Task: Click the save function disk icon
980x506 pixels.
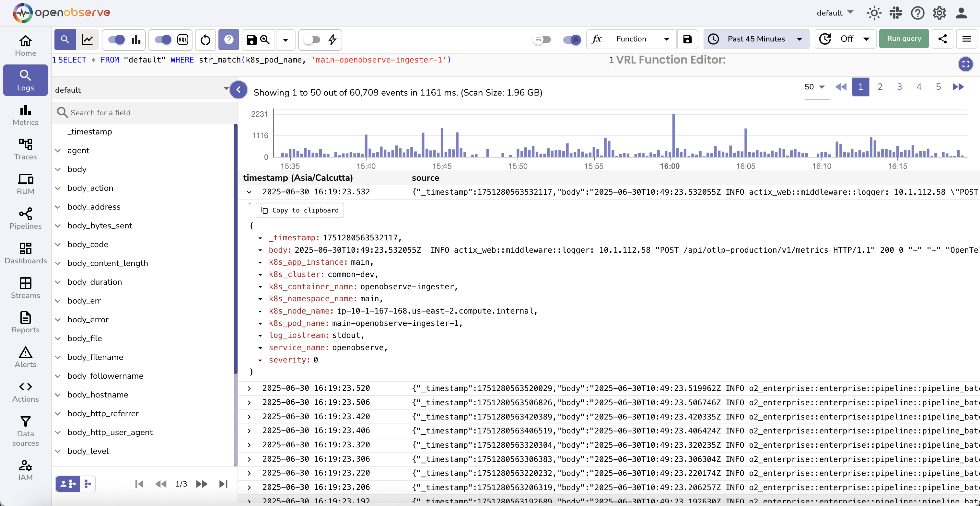Action: point(687,39)
